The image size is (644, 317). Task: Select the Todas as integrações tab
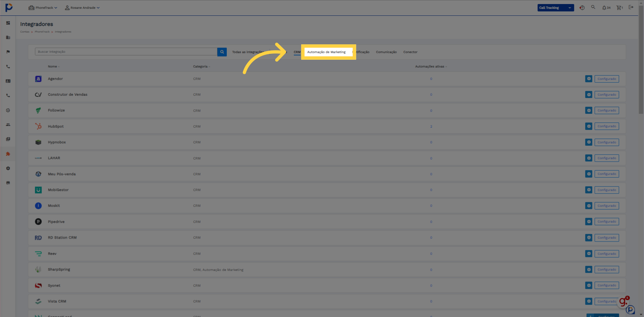point(248,52)
